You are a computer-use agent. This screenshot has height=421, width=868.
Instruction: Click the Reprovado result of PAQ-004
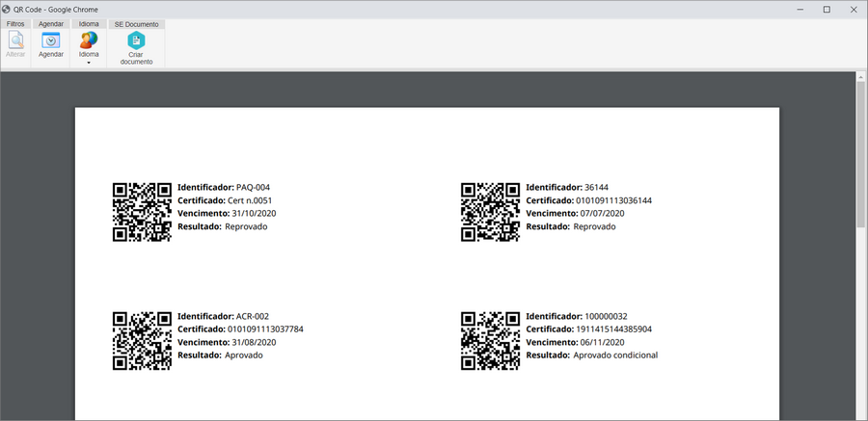tap(246, 226)
